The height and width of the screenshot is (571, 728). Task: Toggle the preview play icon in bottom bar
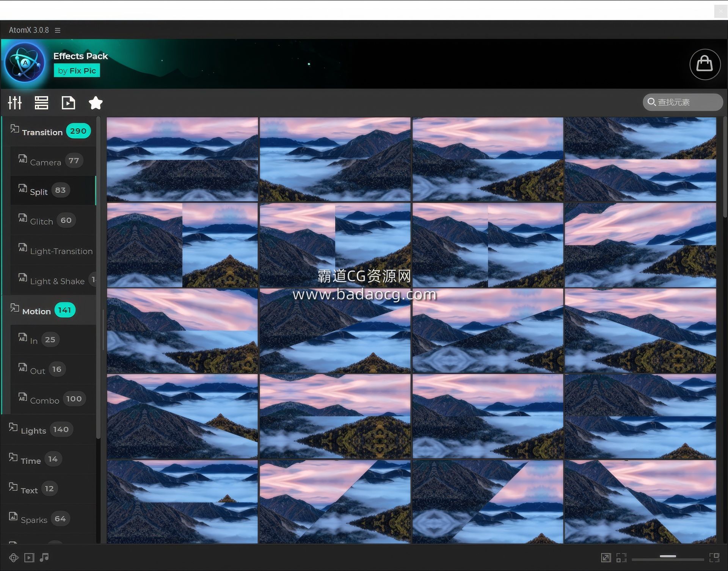(29, 558)
